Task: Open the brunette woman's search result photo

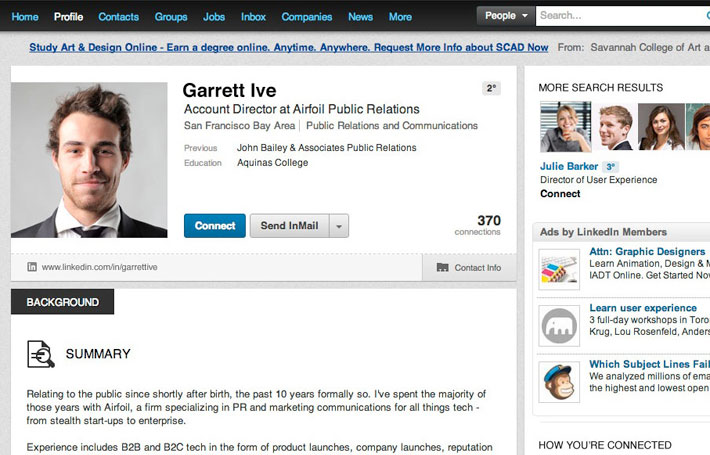Action: [x=661, y=127]
